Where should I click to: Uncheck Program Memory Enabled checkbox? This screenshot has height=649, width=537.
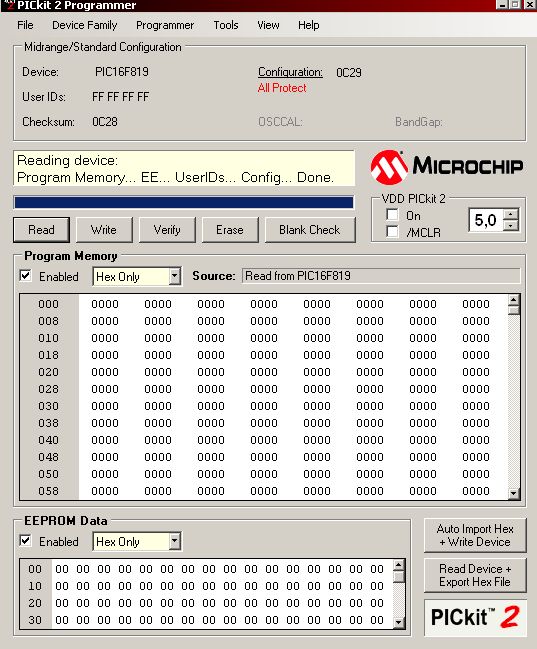(x=25, y=276)
